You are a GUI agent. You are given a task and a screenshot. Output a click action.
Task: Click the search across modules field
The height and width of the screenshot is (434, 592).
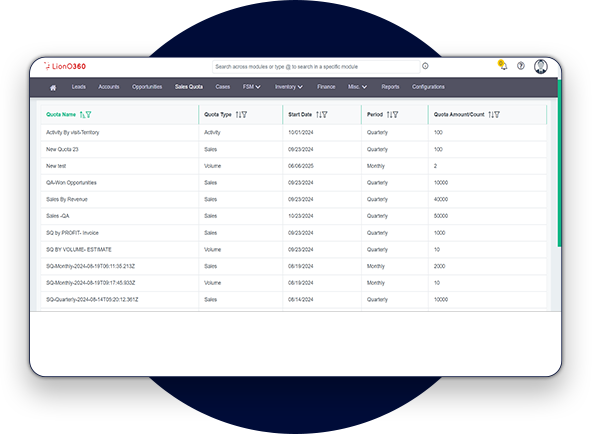point(316,67)
